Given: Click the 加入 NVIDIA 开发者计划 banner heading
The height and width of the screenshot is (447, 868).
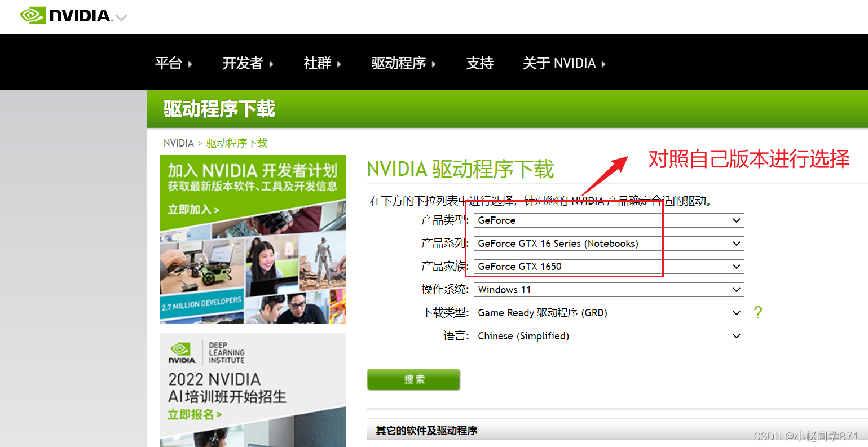Looking at the screenshot, I should (x=252, y=170).
